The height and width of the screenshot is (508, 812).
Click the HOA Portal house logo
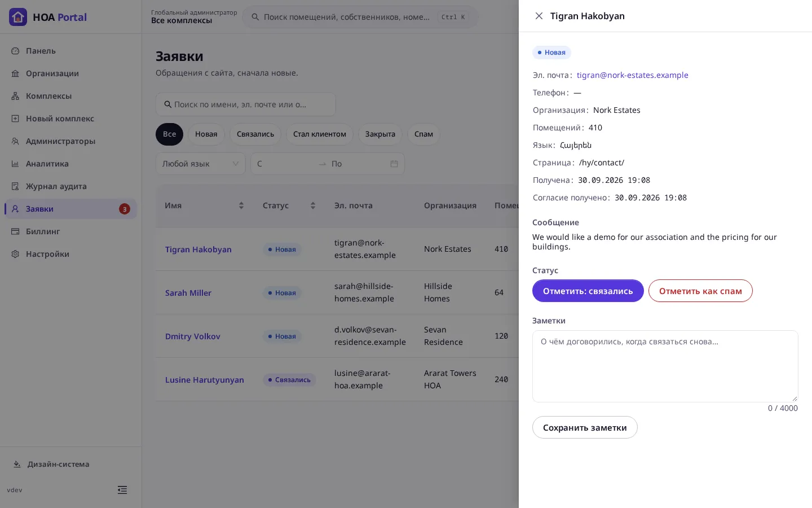pos(18,17)
